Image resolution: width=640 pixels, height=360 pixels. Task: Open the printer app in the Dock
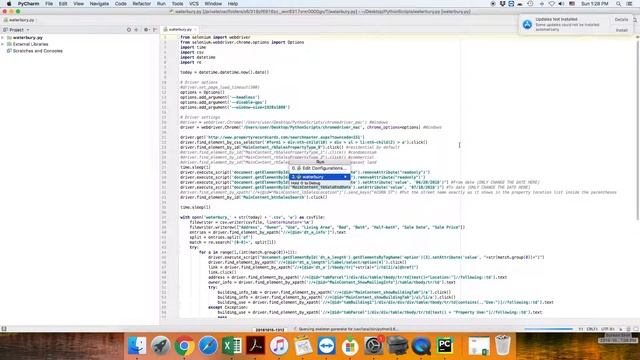click(x=397, y=346)
